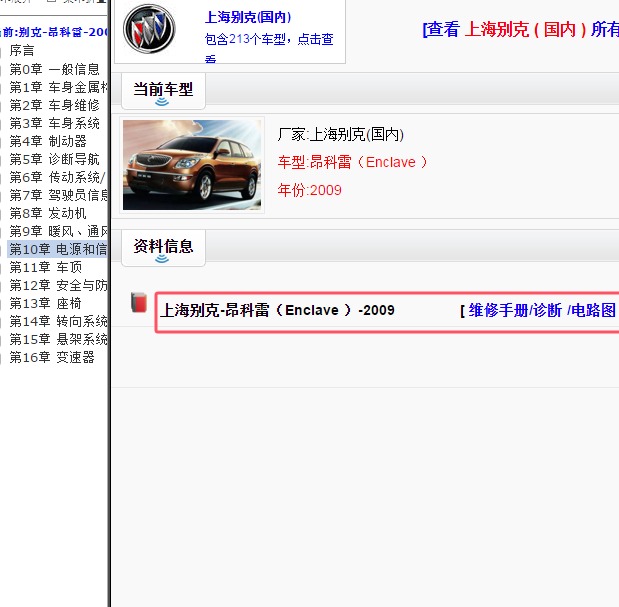
Task: Open 序言 in the chapter tree
Action: click(x=22, y=51)
